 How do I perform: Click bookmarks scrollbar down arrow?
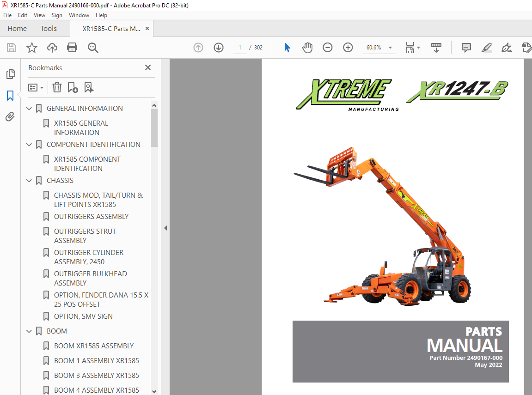(x=154, y=391)
